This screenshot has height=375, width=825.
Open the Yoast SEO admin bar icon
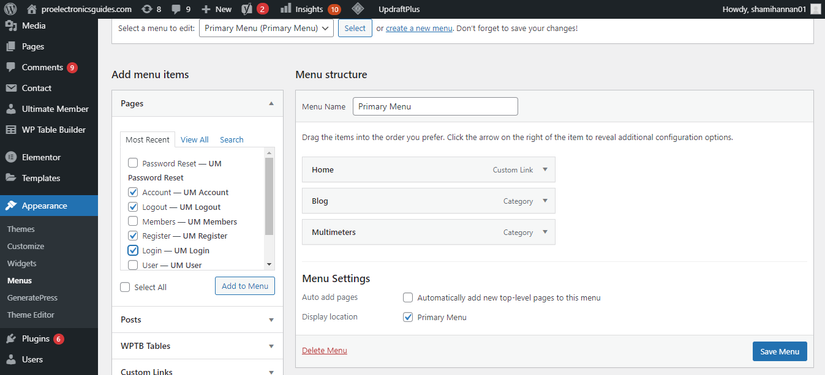pos(246,9)
